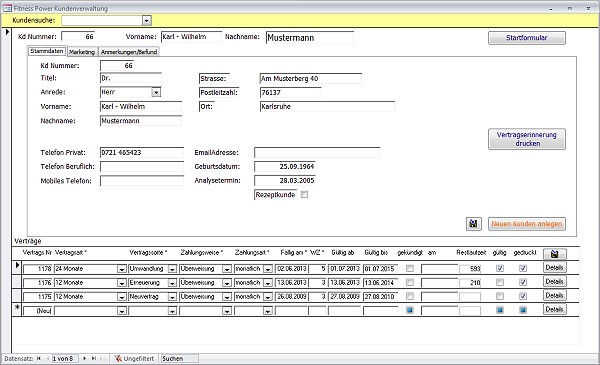
Task: Open Details for contract 1175
Action: (x=554, y=295)
